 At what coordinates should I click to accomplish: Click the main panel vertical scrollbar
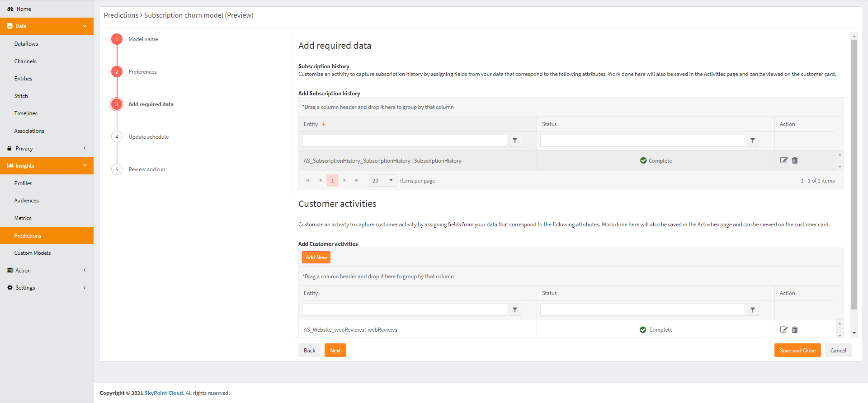click(x=854, y=174)
